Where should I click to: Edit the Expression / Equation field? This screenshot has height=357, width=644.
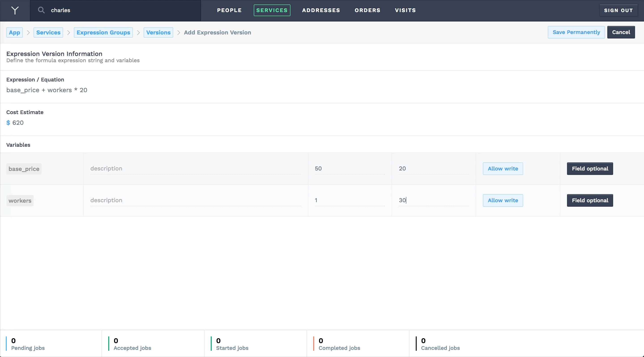(322, 90)
